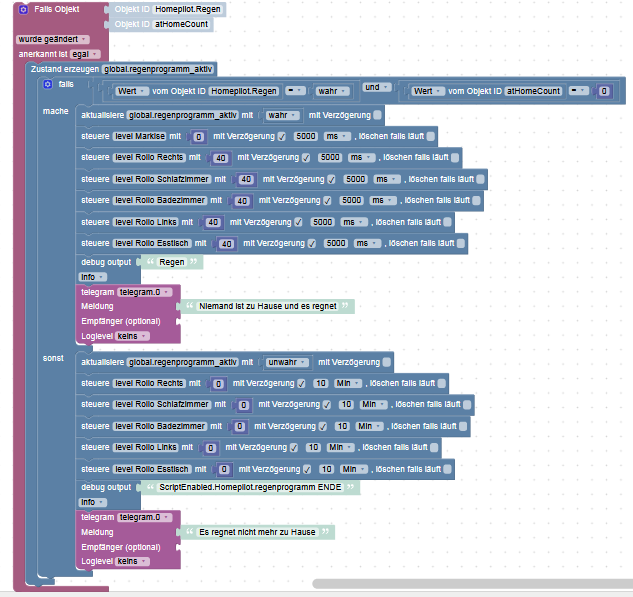This screenshot has width=633, height=597.
Task: Click 'global.regenprogramm_aktiv' in Zustand erzeugen block
Action: pos(158,69)
